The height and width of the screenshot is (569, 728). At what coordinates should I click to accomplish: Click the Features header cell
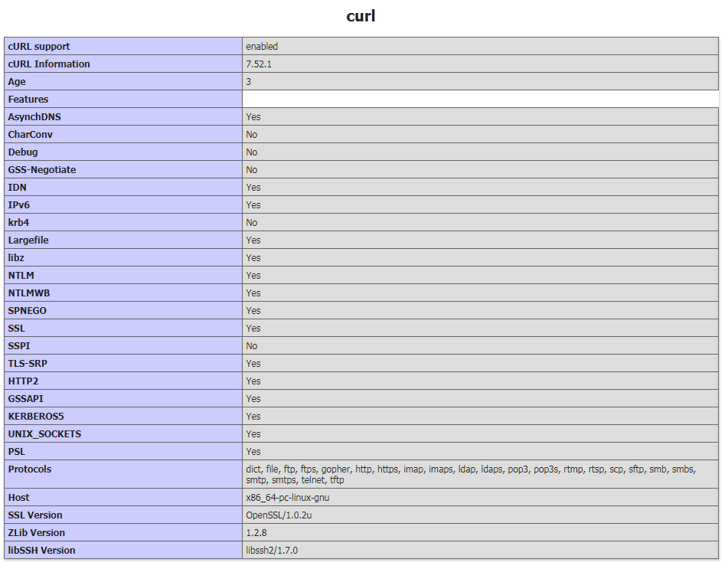[28, 100]
